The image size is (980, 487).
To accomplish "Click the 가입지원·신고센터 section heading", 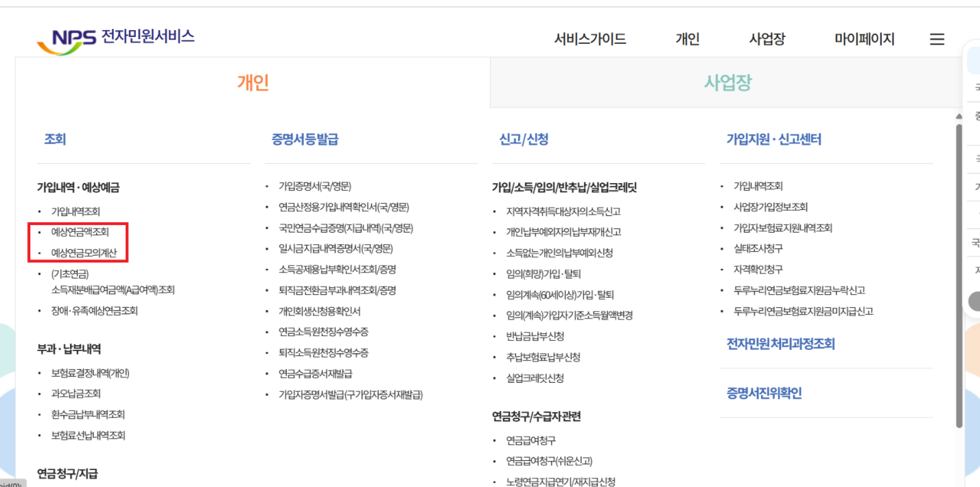I will pos(774,139).
